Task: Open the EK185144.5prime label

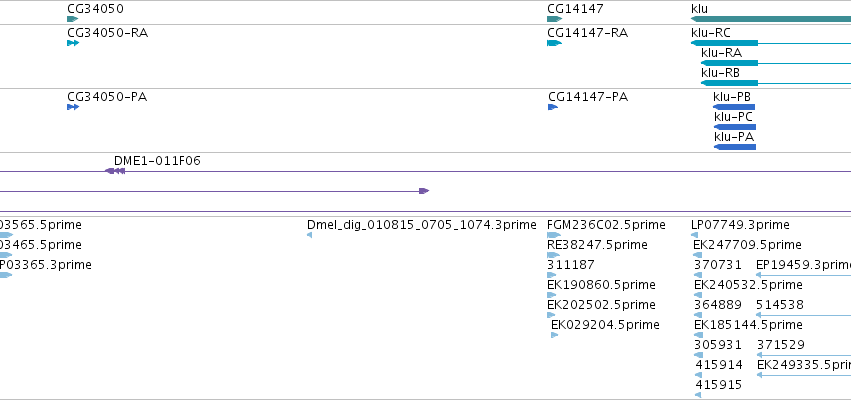Action: [x=748, y=325]
